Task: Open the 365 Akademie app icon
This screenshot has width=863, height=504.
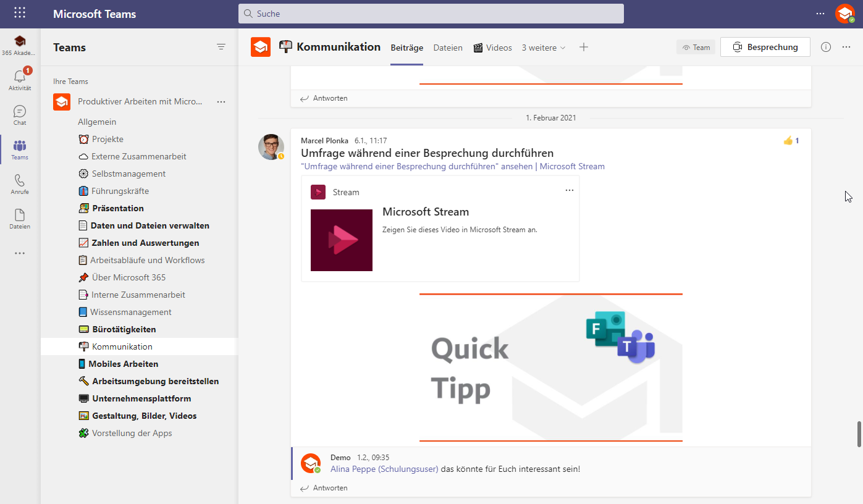Action: [20, 41]
